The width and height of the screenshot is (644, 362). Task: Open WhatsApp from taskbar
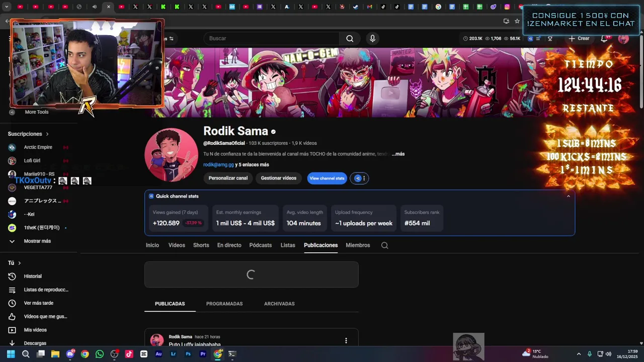tap(100, 354)
